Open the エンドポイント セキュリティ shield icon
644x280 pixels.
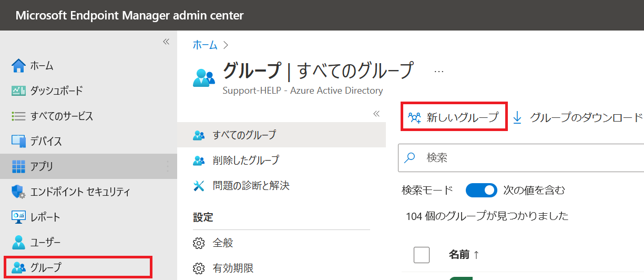(x=18, y=192)
